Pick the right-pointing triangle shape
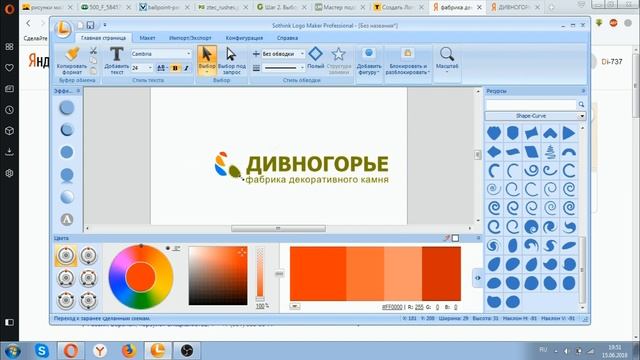640x360 pixels. point(569,133)
